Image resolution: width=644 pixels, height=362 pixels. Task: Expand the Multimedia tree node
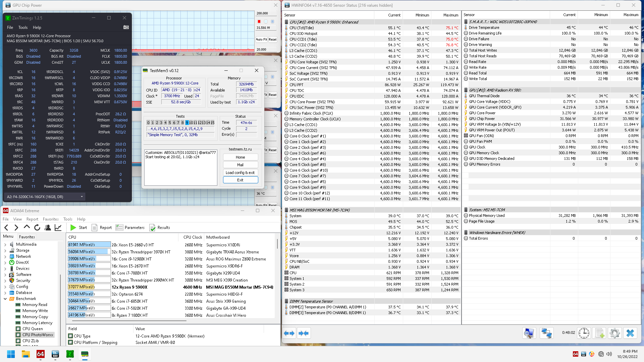click(x=5, y=245)
